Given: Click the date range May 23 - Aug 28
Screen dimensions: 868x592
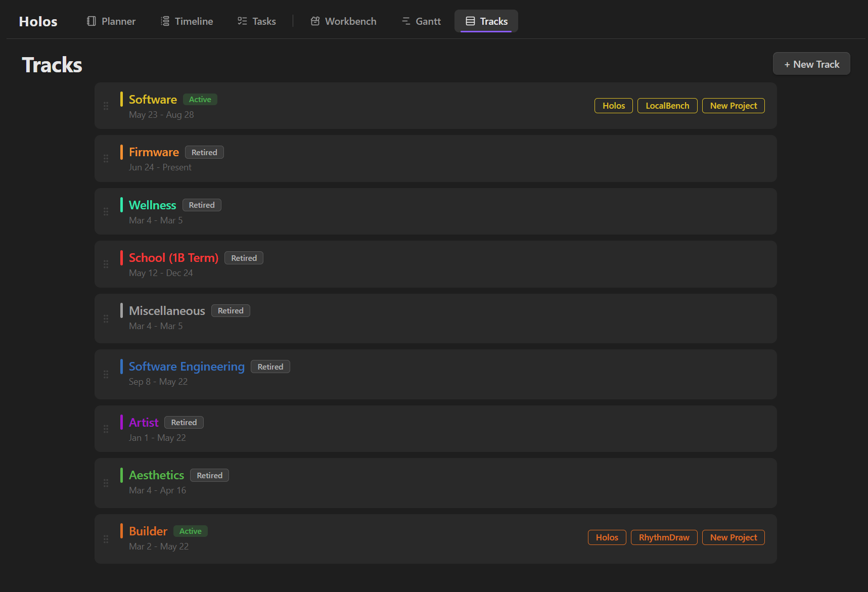Looking at the screenshot, I should coord(161,115).
